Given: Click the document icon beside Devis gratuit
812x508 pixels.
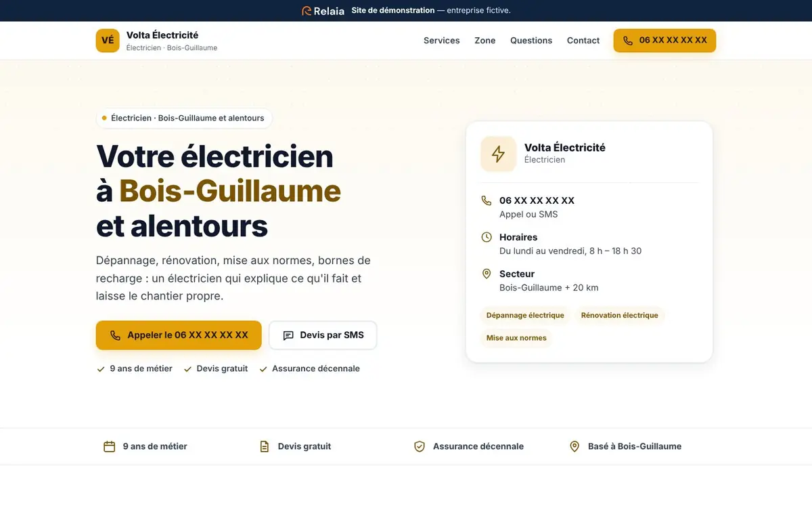Looking at the screenshot, I should coord(265,446).
